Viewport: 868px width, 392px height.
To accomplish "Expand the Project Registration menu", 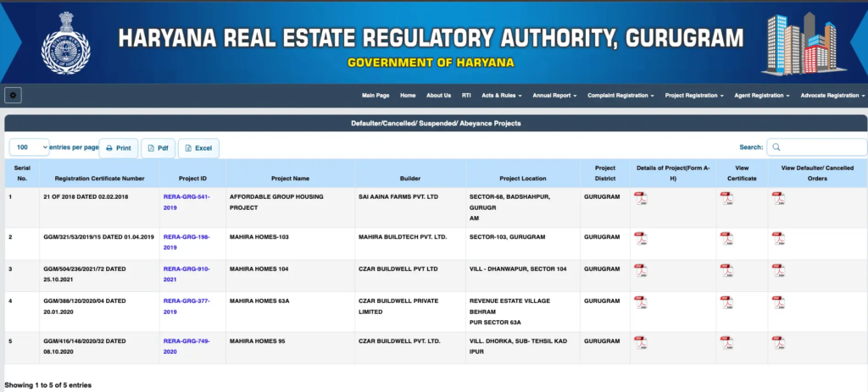I will click(x=694, y=96).
